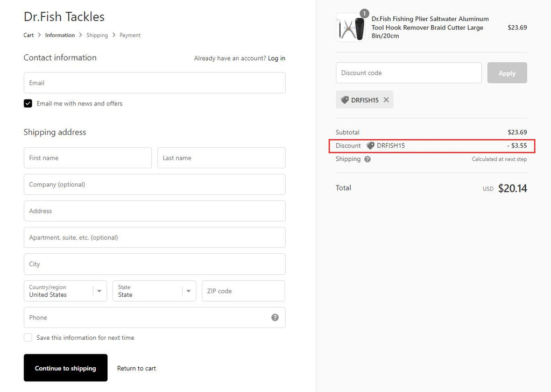The width and height of the screenshot is (551, 392).
Task: Click the Shipping help question mark icon
Action: tap(368, 159)
